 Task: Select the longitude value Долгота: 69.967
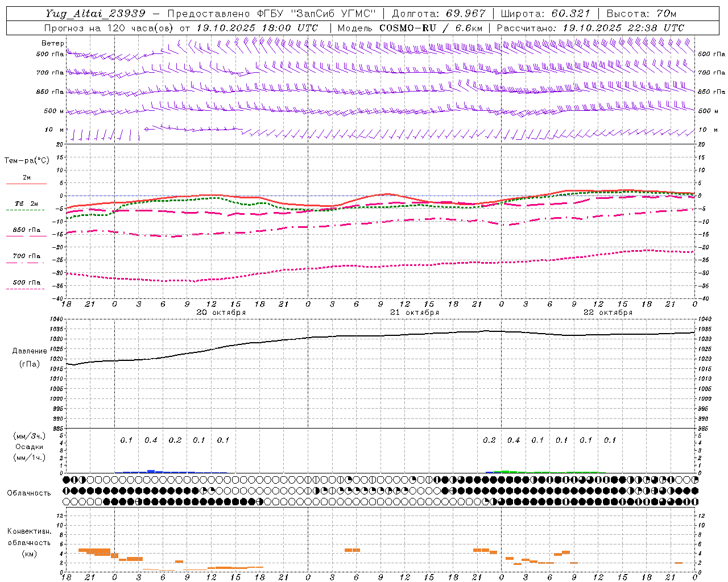point(439,14)
